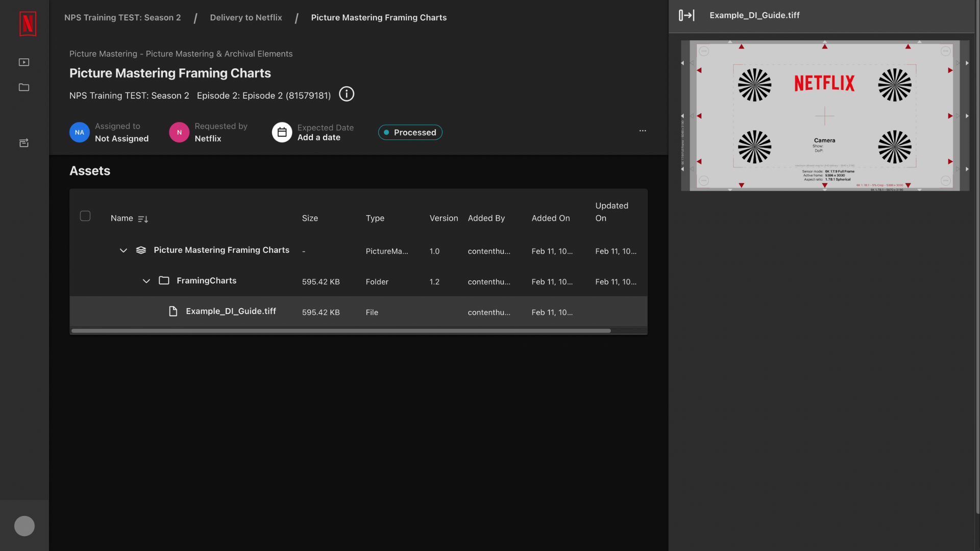Sort by the Updated On column header
980x551 pixels.
(611, 212)
